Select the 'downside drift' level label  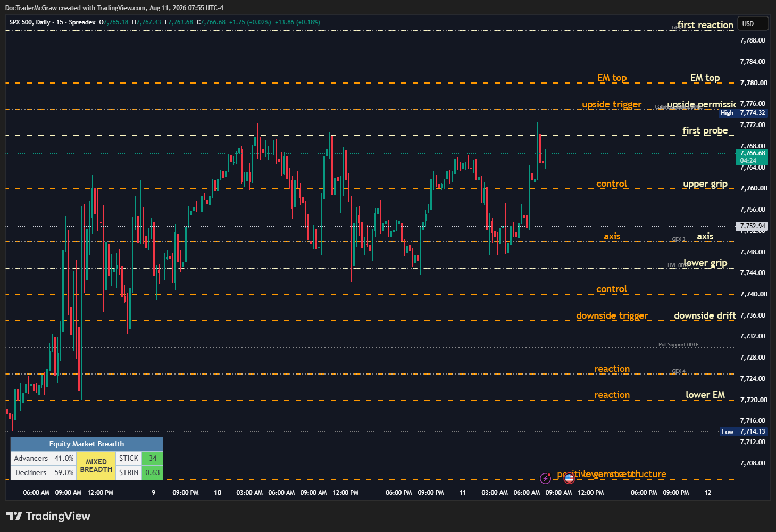705,315
